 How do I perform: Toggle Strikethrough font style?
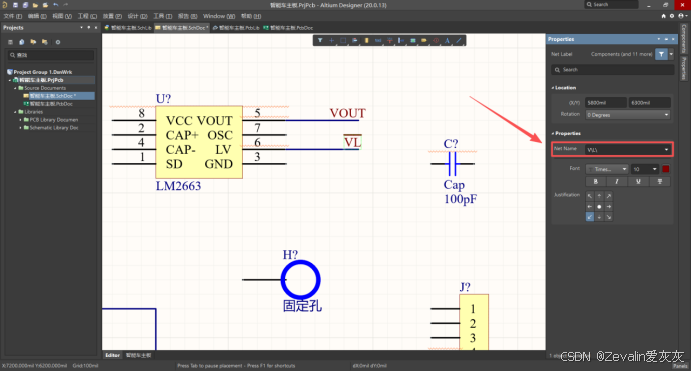[x=660, y=181]
